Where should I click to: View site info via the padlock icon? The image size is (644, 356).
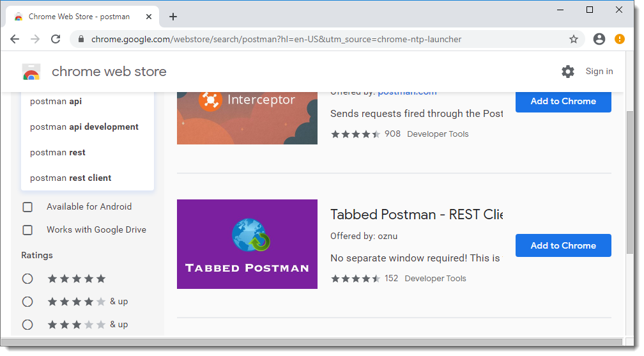(81, 39)
